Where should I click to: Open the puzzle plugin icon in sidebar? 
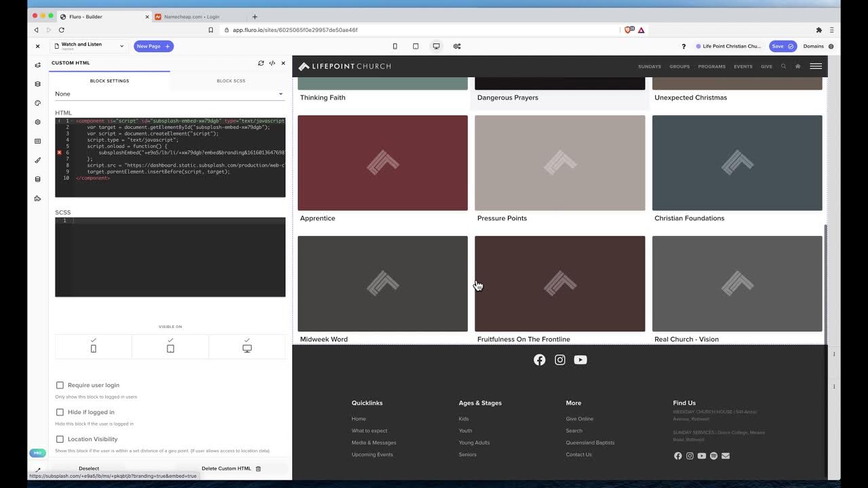(x=38, y=199)
